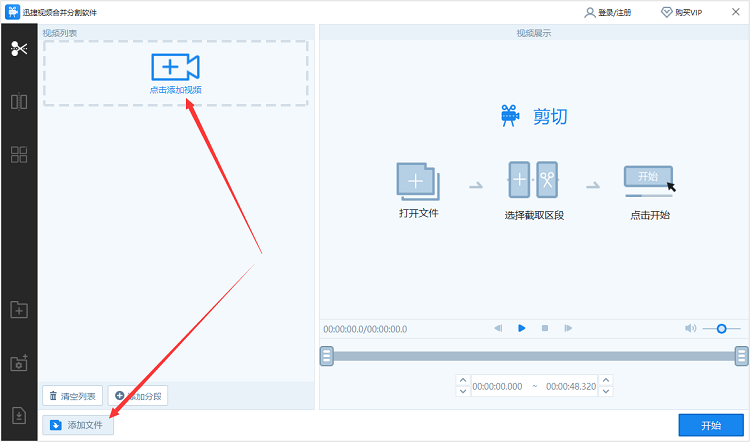Click the 视频列表 panel label
750x442 pixels.
click(60, 33)
